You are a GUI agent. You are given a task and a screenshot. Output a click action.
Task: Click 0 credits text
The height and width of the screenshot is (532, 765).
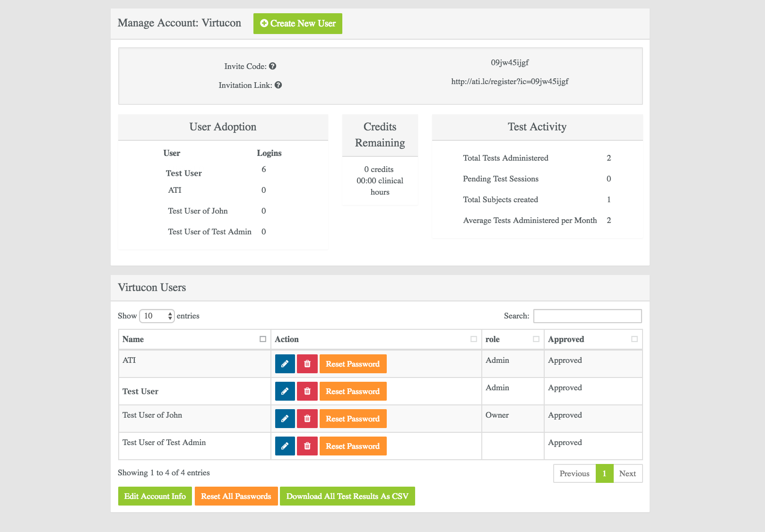pos(379,169)
